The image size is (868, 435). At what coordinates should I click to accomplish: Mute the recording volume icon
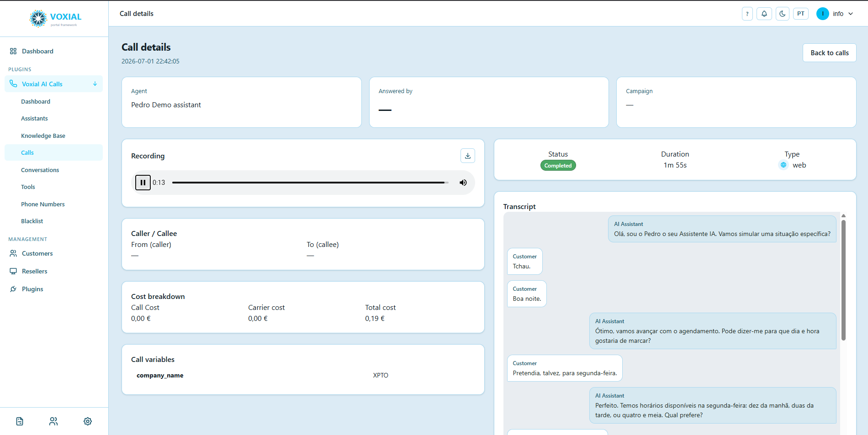pos(463,183)
